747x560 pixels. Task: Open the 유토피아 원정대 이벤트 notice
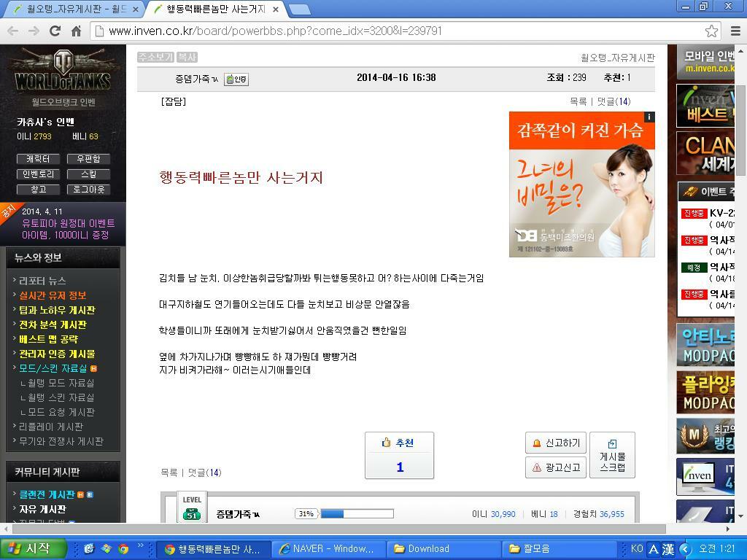pyautogui.click(x=68, y=229)
